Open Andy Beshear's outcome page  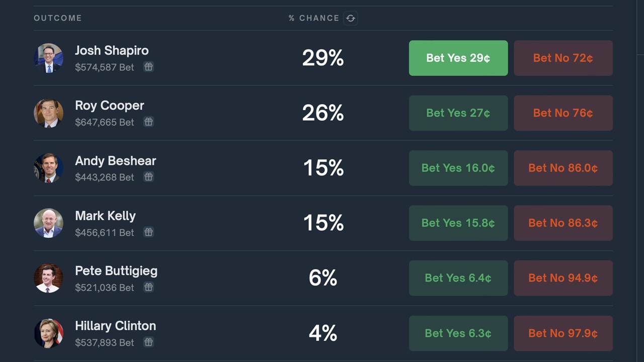click(x=115, y=161)
